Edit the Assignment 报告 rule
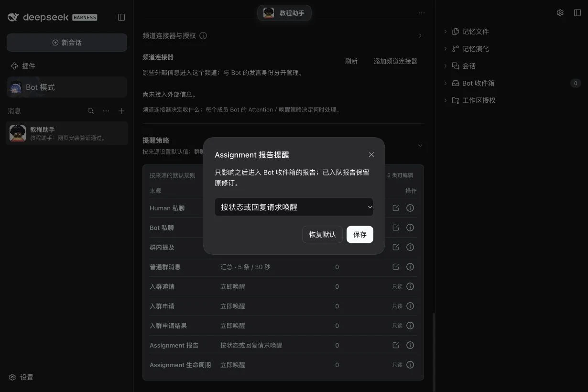 pyautogui.click(x=395, y=345)
